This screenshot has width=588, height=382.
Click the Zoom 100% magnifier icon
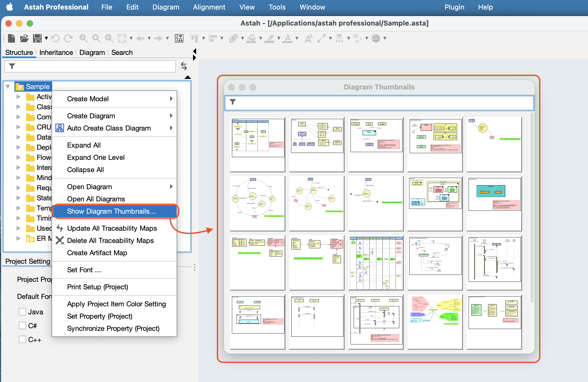[83, 38]
